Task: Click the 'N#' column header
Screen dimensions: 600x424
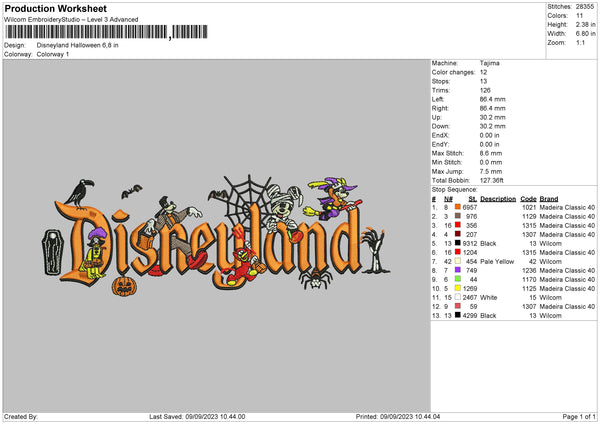Action: tap(448, 199)
